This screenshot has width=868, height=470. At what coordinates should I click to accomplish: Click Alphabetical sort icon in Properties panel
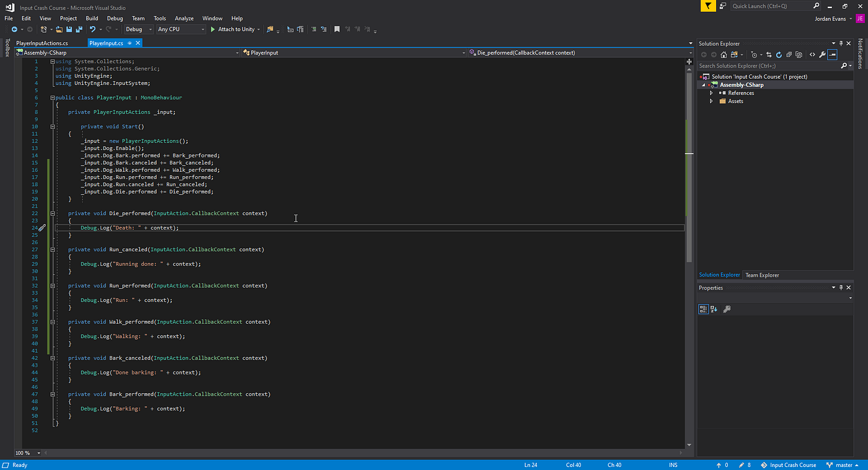[714, 309]
